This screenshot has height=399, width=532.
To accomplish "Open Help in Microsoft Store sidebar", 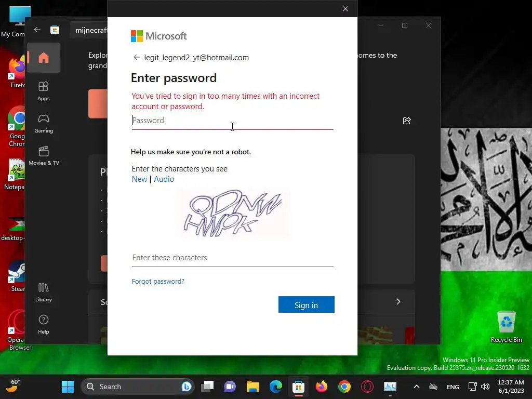I will coord(44,324).
